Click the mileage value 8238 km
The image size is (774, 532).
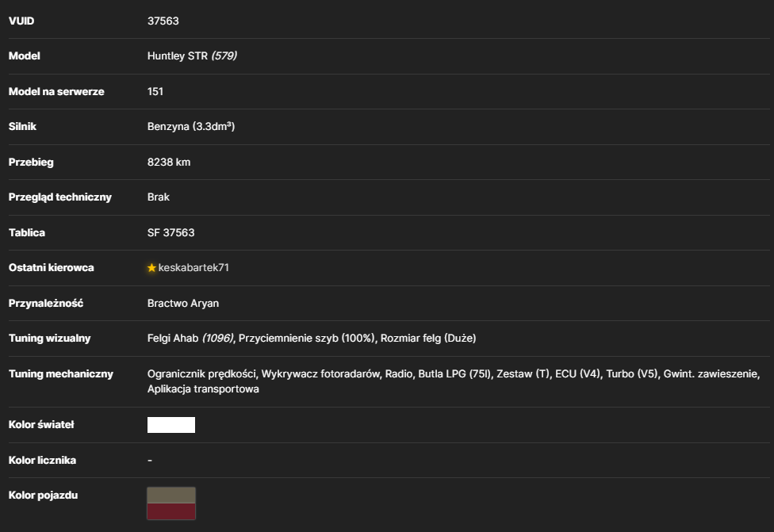tap(169, 163)
